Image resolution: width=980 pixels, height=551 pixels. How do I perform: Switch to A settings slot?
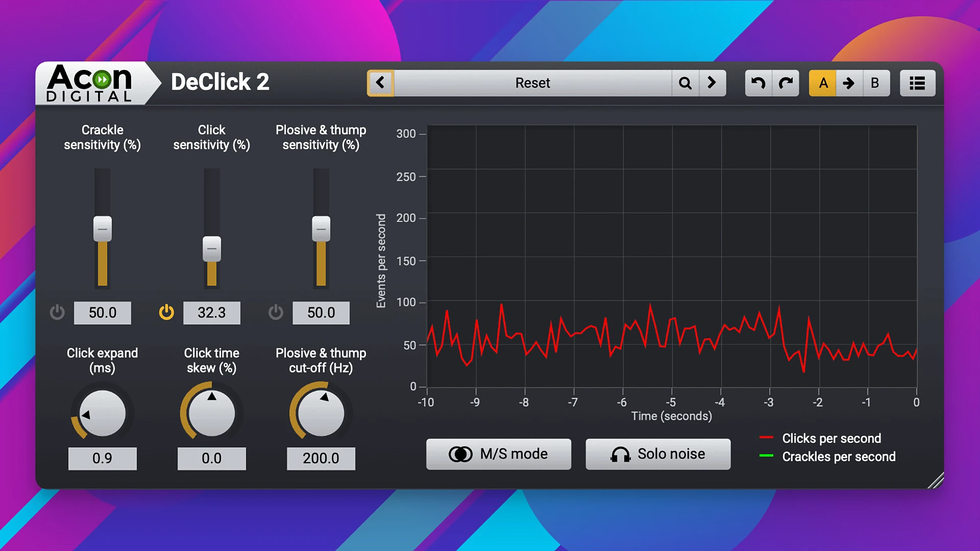[823, 83]
